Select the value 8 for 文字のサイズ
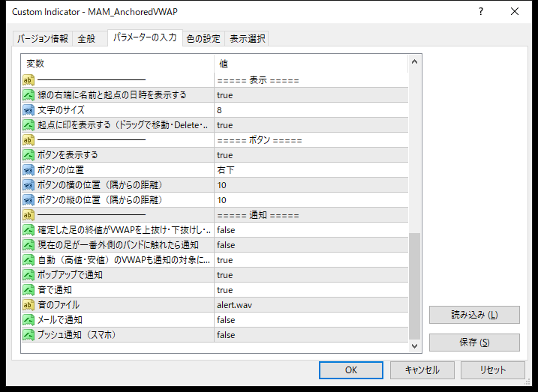538x392 pixels. [x=311, y=110]
